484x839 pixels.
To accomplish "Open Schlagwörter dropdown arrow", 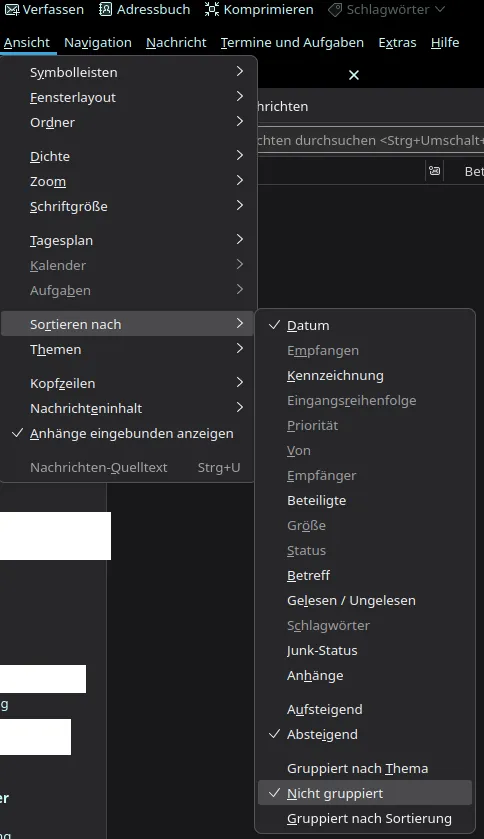I will [440, 9].
